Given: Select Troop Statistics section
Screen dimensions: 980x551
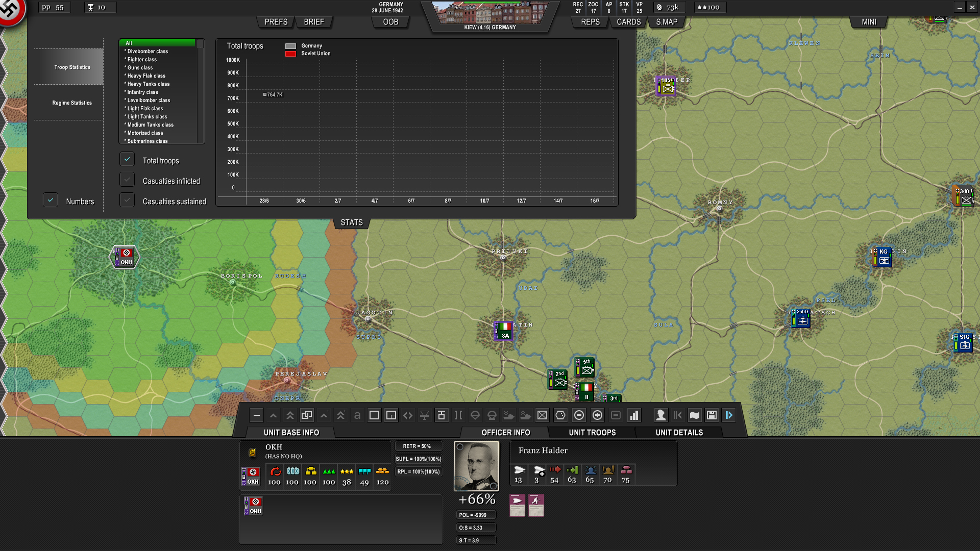Looking at the screenshot, I should click(x=69, y=67).
